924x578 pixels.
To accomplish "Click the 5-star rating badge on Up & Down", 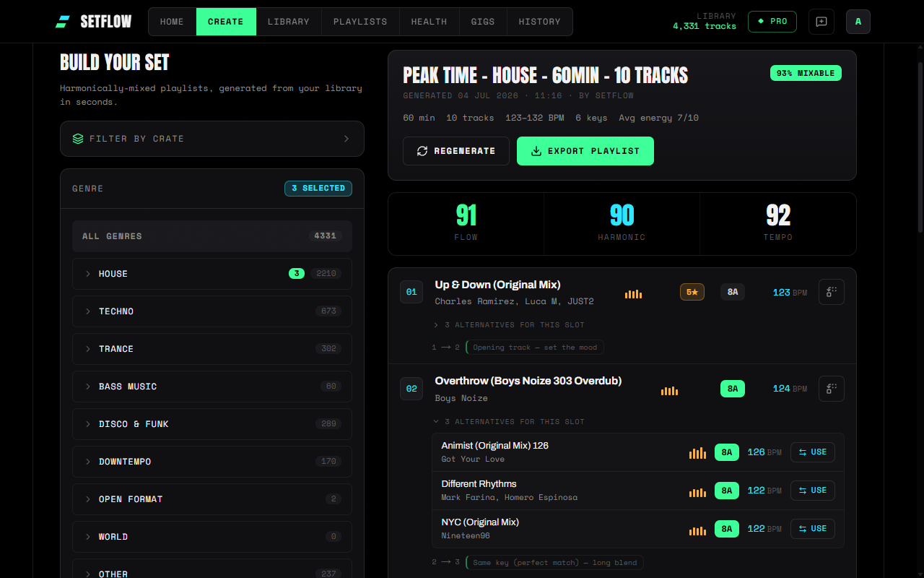I will click(692, 292).
